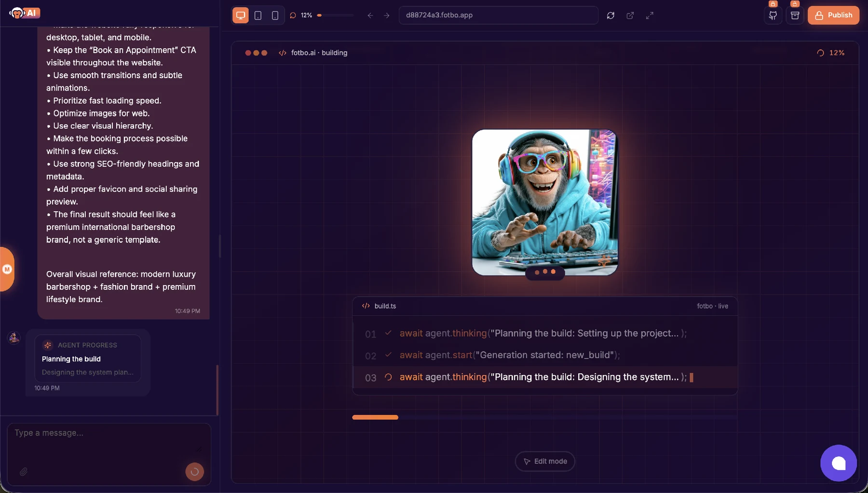Screen dimensions: 868x493
Task: Open the Agent Progress card
Action: (x=88, y=358)
